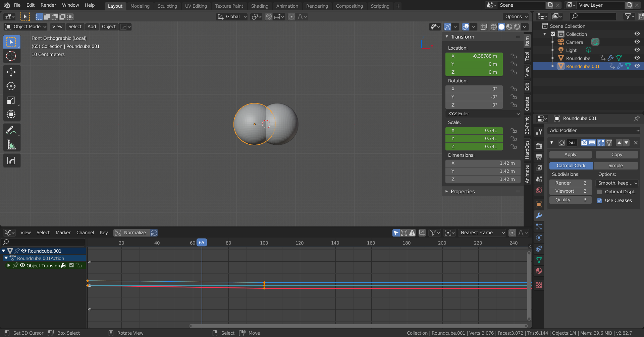This screenshot has height=337, width=644.
Task: Click Apply on the subdivision modifier
Action: tap(570, 155)
